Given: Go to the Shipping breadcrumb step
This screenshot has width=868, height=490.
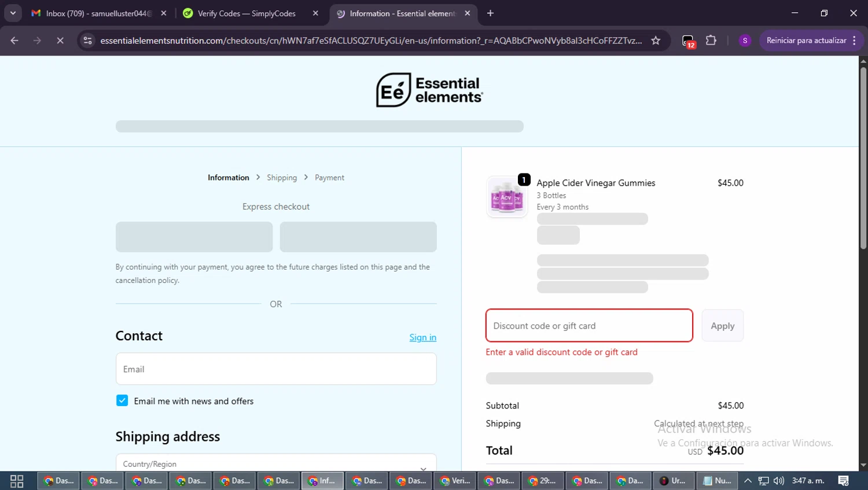Looking at the screenshot, I should pyautogui.click(x=282, y=178).
